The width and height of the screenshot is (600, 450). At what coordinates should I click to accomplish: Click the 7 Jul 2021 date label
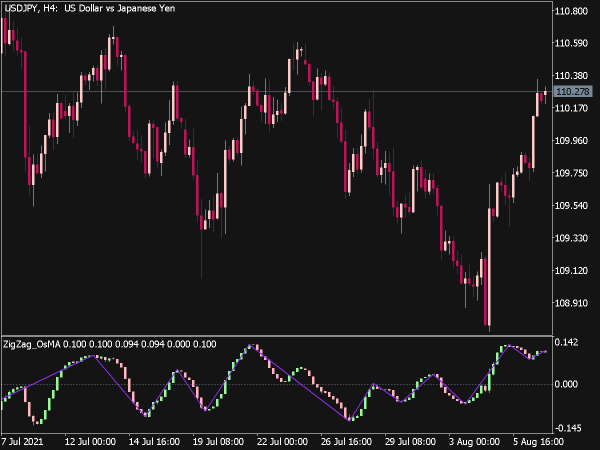22,442
